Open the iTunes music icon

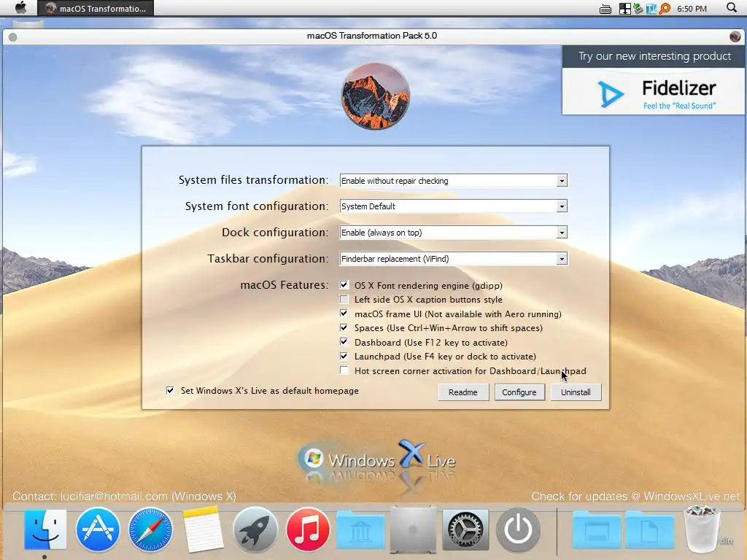coord(308,529)
